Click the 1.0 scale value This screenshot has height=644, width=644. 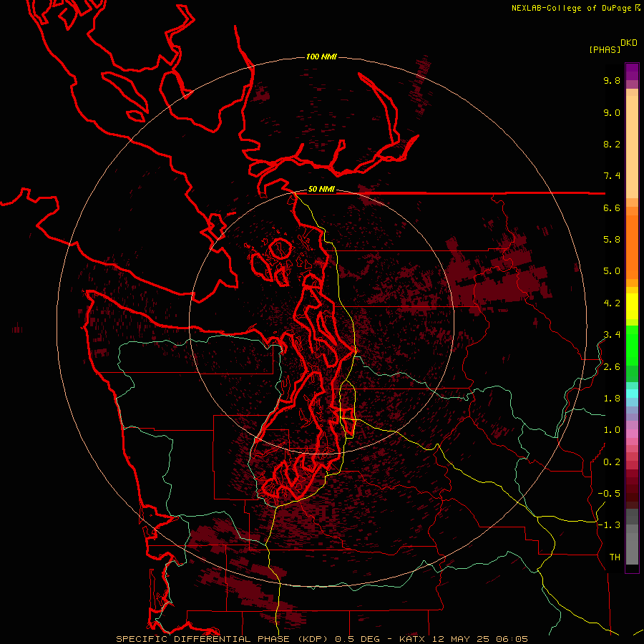pos(612,430)
